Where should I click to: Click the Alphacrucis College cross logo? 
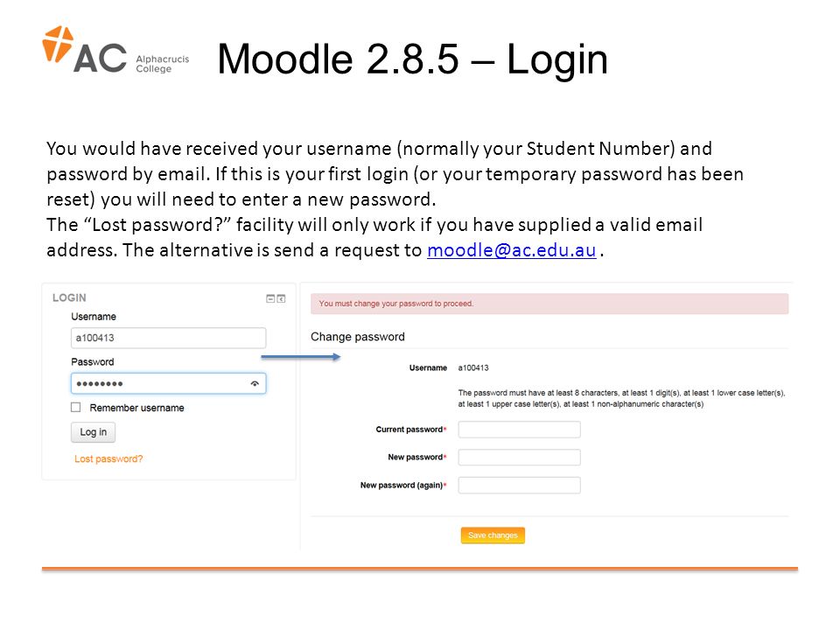tap(58, 44)
